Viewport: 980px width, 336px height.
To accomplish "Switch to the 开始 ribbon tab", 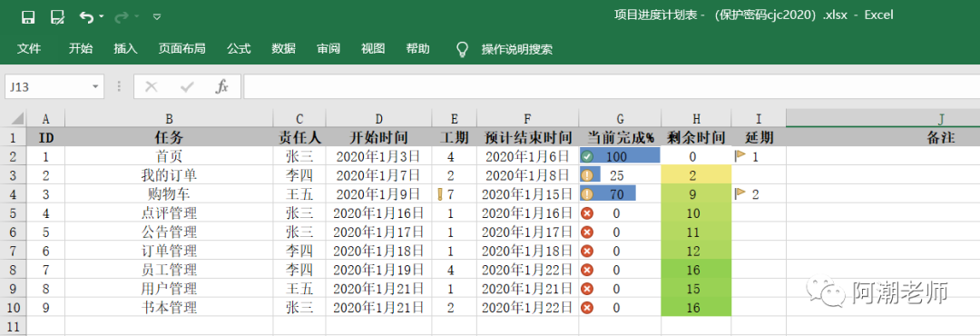I will coord(81,49).
